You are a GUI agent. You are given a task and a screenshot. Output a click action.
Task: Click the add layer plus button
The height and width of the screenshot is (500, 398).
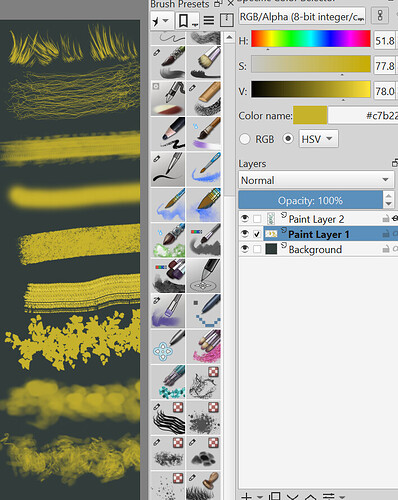pos(246,496)
